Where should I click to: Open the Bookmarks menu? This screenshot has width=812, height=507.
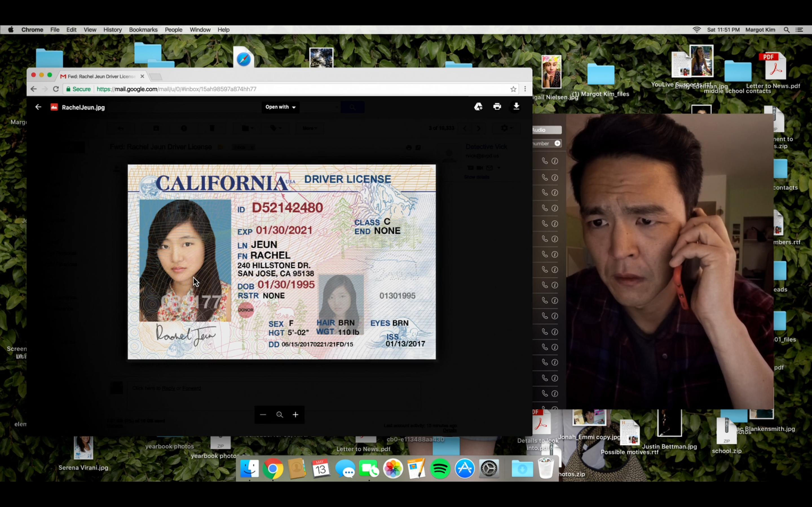click(143, 30)
